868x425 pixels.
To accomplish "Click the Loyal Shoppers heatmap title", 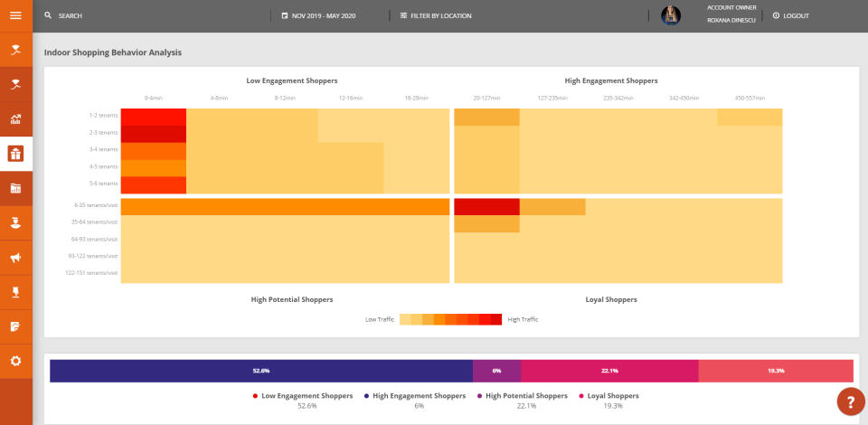I will point(611,299).
